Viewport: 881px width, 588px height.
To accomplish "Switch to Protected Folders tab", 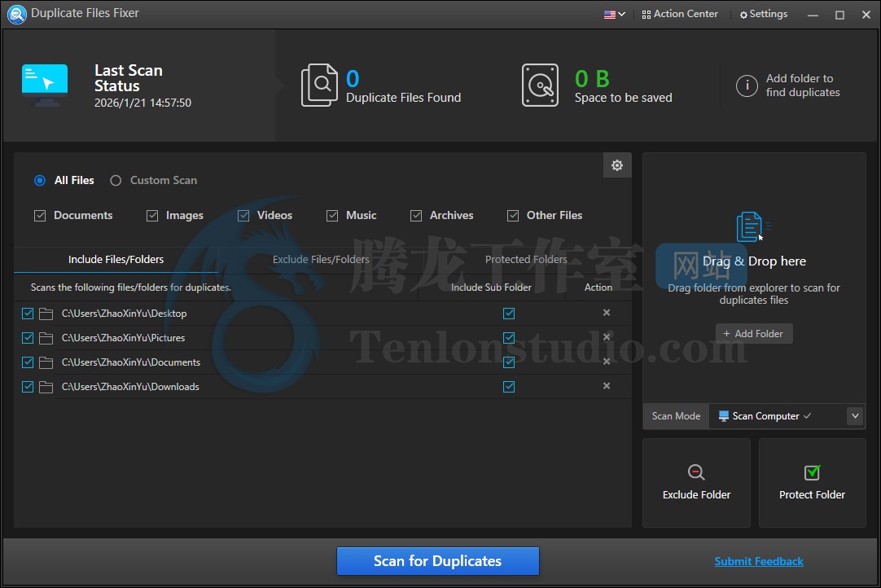I will 526,260.
